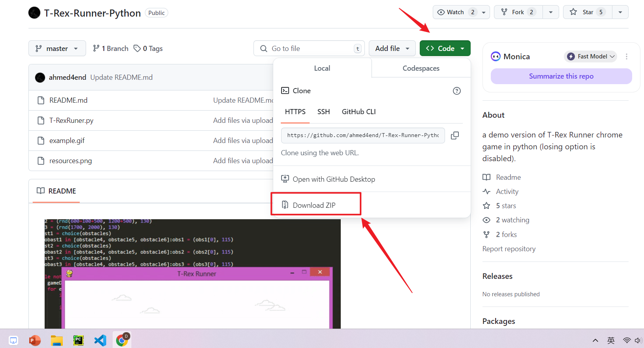Expand the Watch notifications dropdown arrow
This screenshot has width=644, height=348.
pos(484,12)
